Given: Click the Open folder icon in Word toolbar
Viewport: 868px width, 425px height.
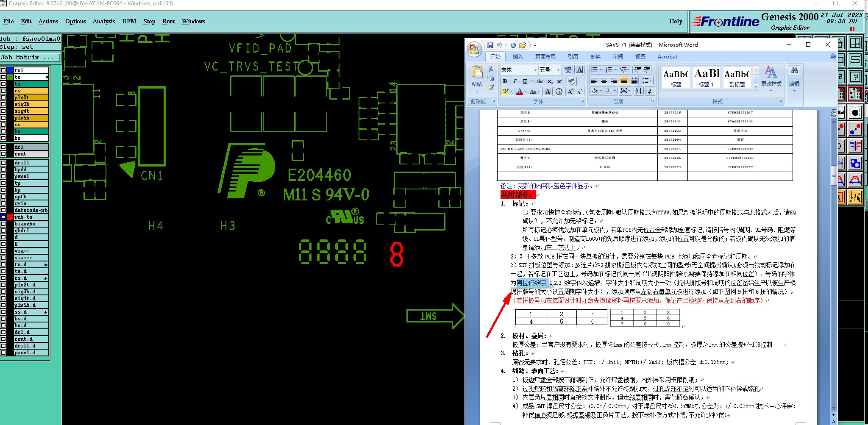Looking at the screenshot, I should [523, 45].
